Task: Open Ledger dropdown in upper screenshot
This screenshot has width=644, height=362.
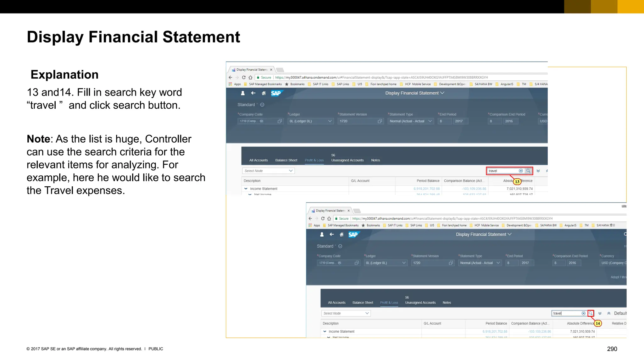Action: click(330, 121)
